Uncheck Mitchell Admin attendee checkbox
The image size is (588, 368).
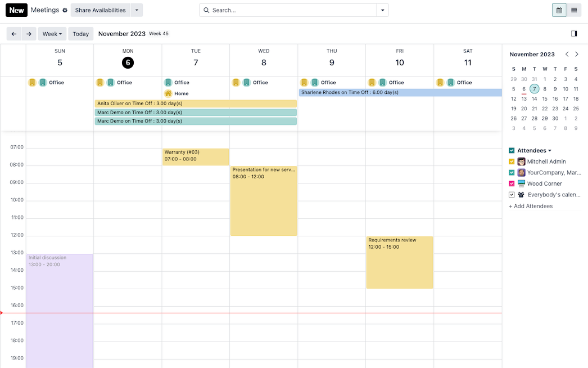512,161
